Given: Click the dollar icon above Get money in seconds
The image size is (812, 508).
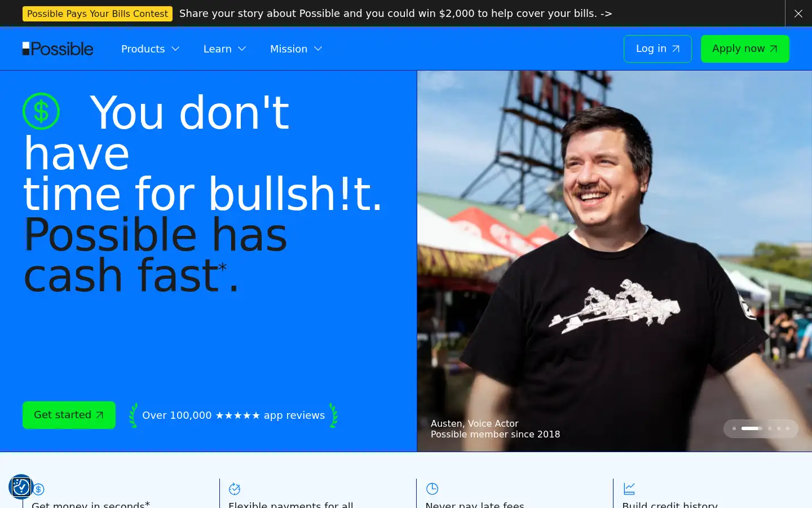Looking at the screenshot, I should pos(39,489).
